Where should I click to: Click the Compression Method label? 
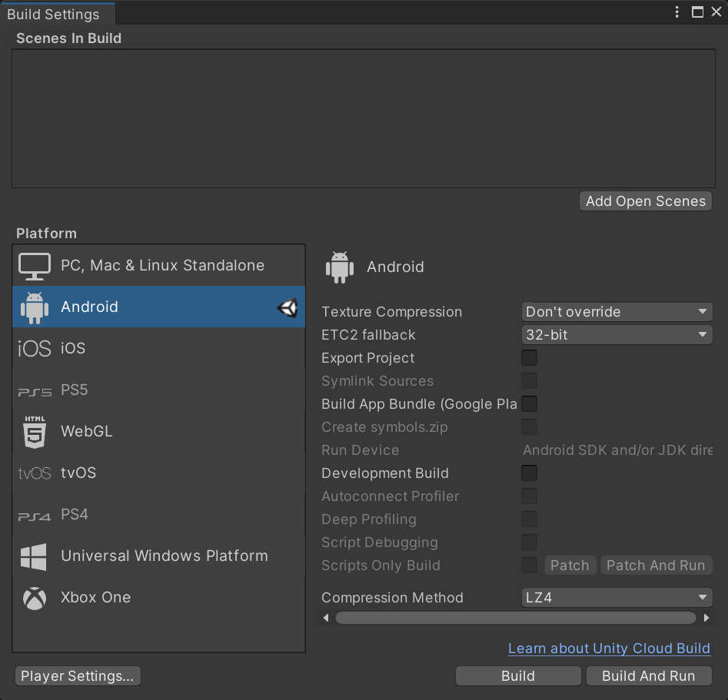coord(392,597)
